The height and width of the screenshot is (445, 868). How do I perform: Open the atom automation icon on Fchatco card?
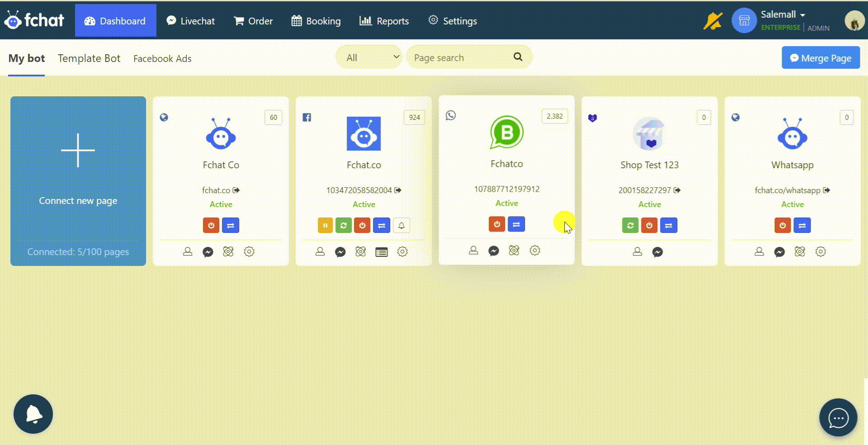[x=514, y=250]
